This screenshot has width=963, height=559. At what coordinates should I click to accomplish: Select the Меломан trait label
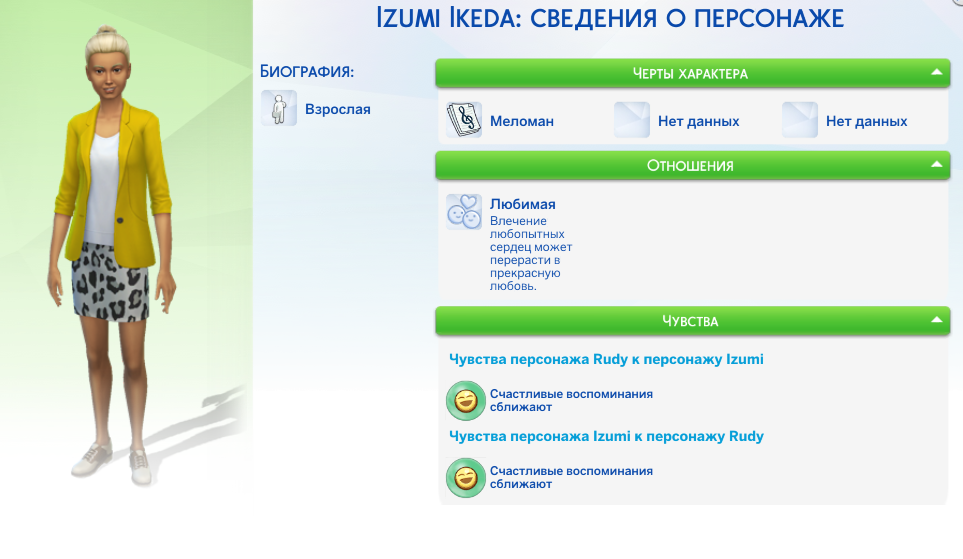[522, 121]
